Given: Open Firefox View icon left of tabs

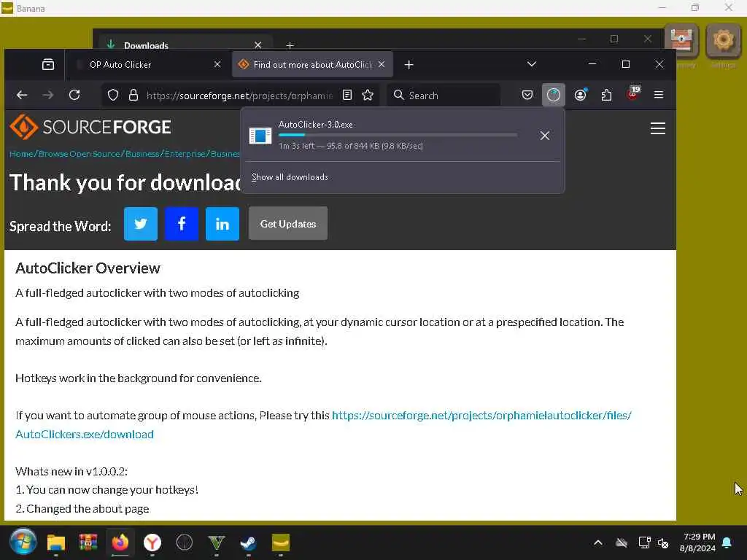Looking at the screenshot, I should point(48,64).
